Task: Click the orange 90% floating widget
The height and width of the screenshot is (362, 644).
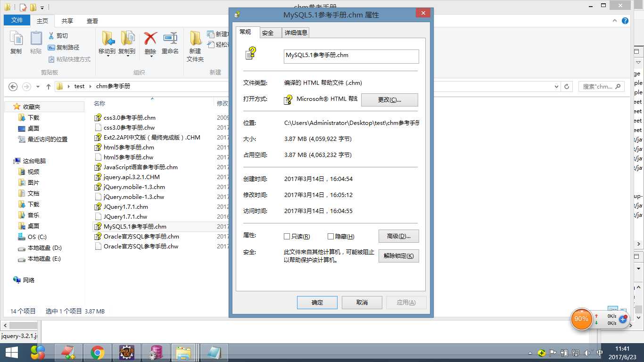Action: click(x=581, y=319)
